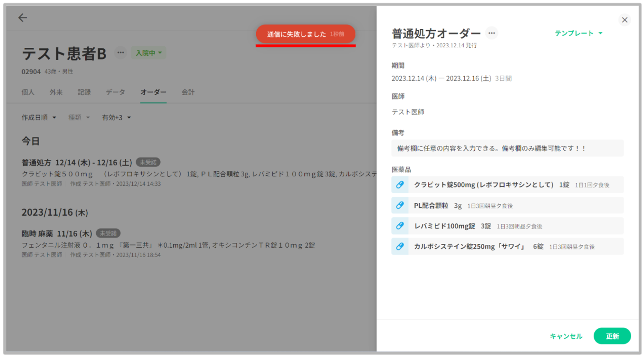Expand the テンプレート dropdown
The height and width of the screenshot is (357, 644).
point(578,33)
